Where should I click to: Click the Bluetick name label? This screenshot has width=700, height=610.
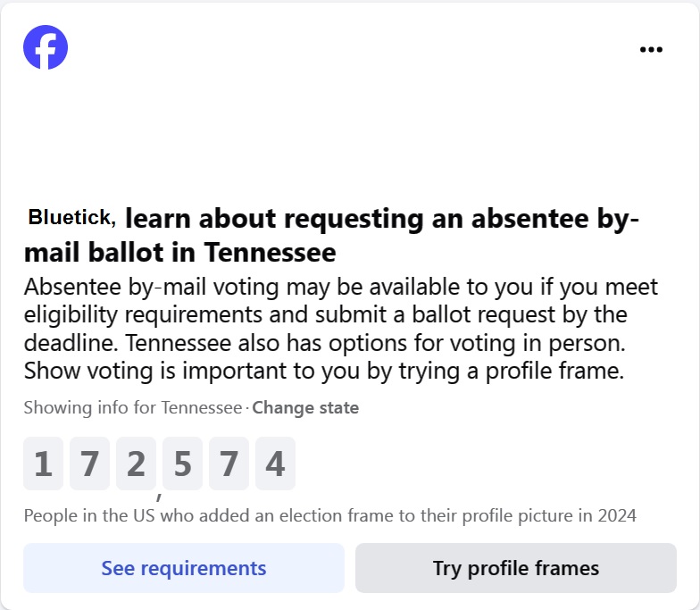pyautogui.click(x=71, y=217)
